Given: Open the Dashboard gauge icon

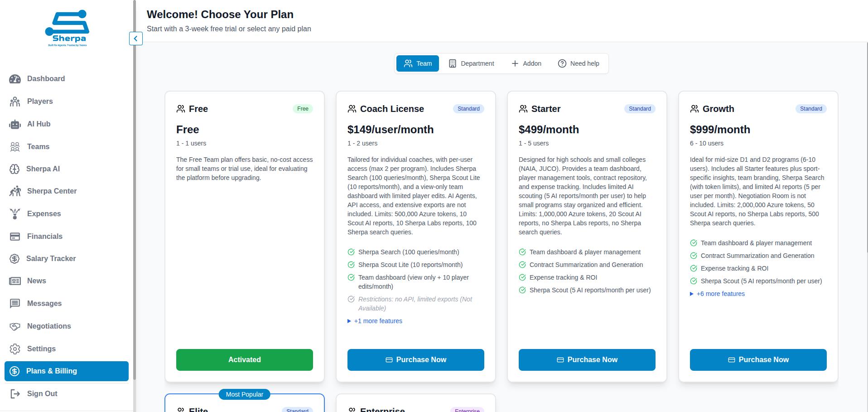Looking at the screenshot, I should (15, 79).
